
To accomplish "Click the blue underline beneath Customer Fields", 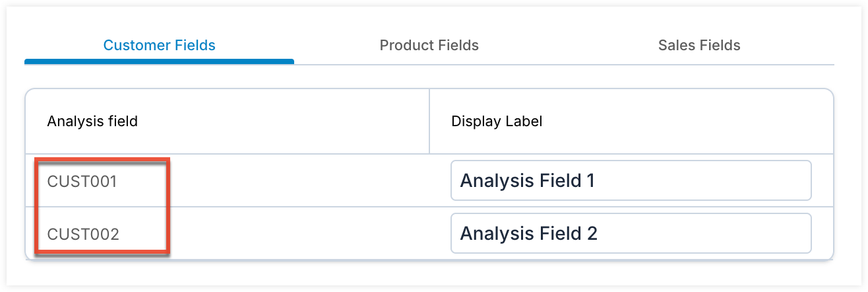I will pyautogui.click(x=159, y=61).
